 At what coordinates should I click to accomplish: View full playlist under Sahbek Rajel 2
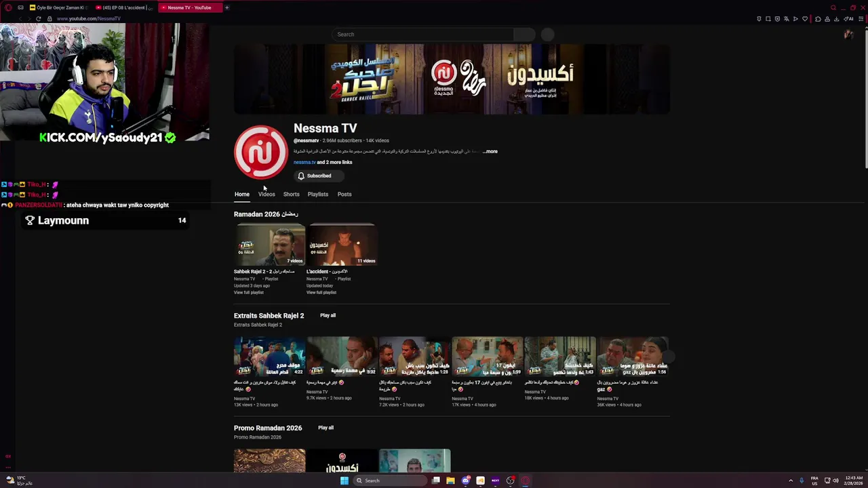[x=249, y=292]
